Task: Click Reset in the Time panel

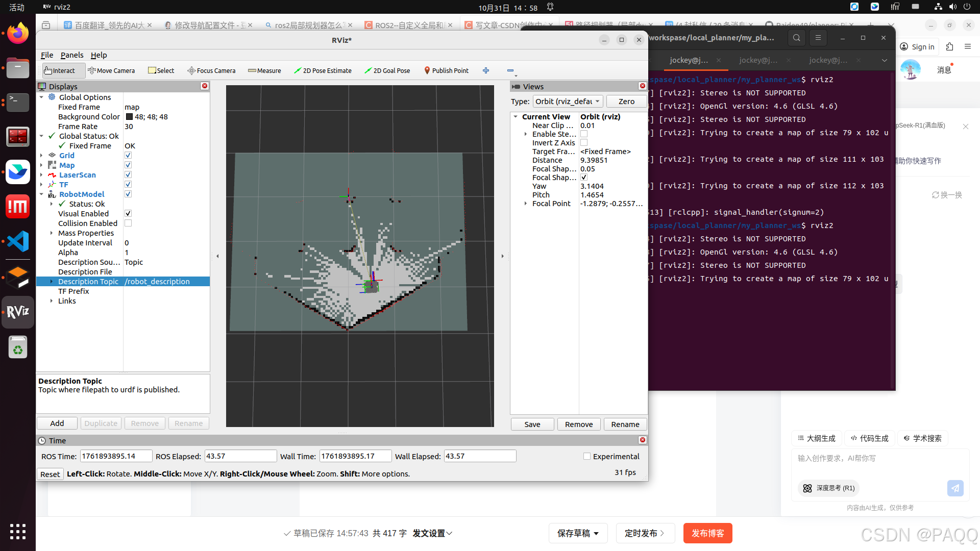Action: tap(50, 474)
